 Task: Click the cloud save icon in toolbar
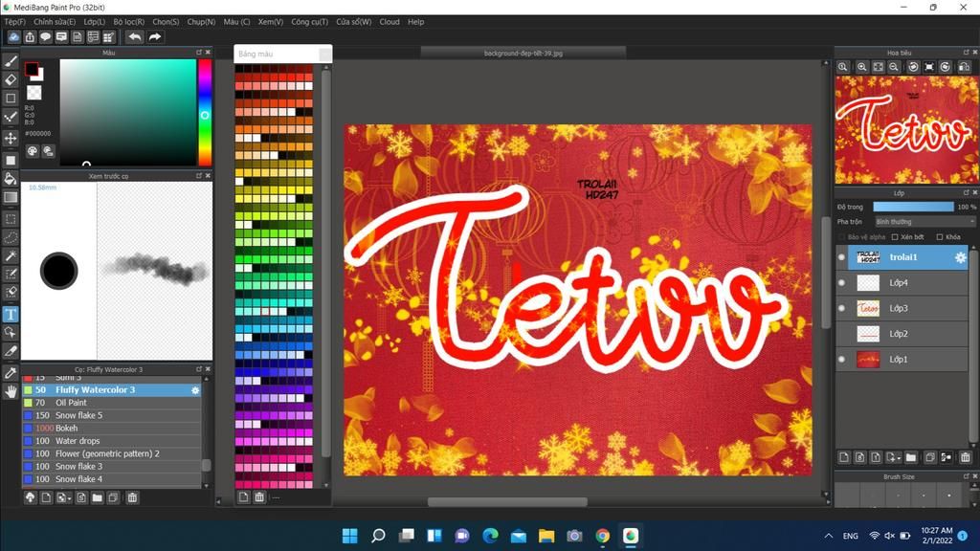(x=13, y=37)
